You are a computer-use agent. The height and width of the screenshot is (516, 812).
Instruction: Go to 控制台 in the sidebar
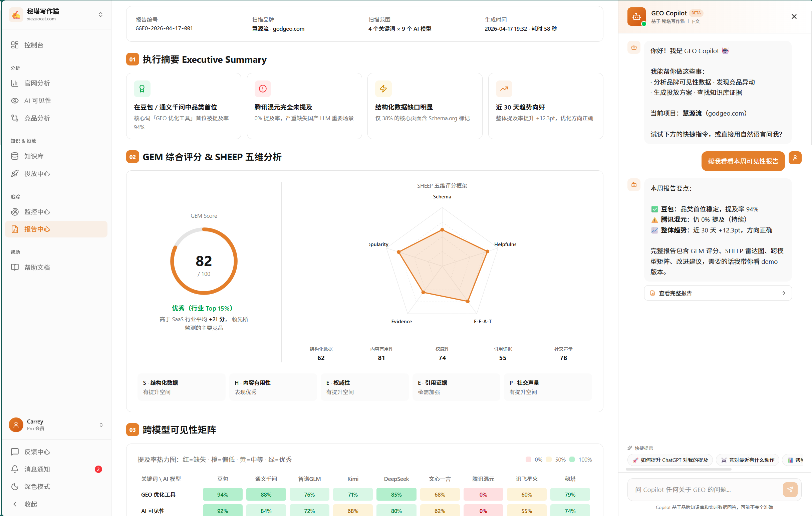[56, 45]
